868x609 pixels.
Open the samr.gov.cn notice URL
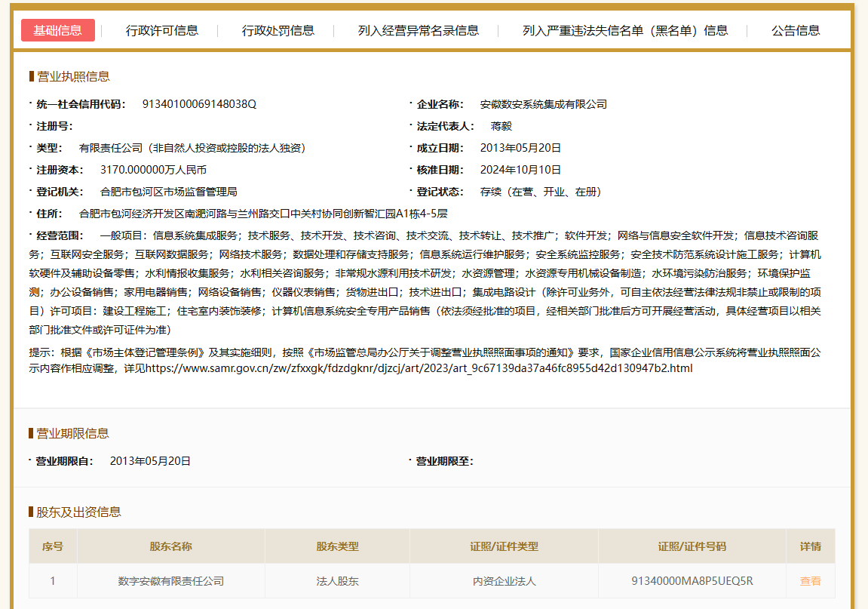[x=419, y=368]
